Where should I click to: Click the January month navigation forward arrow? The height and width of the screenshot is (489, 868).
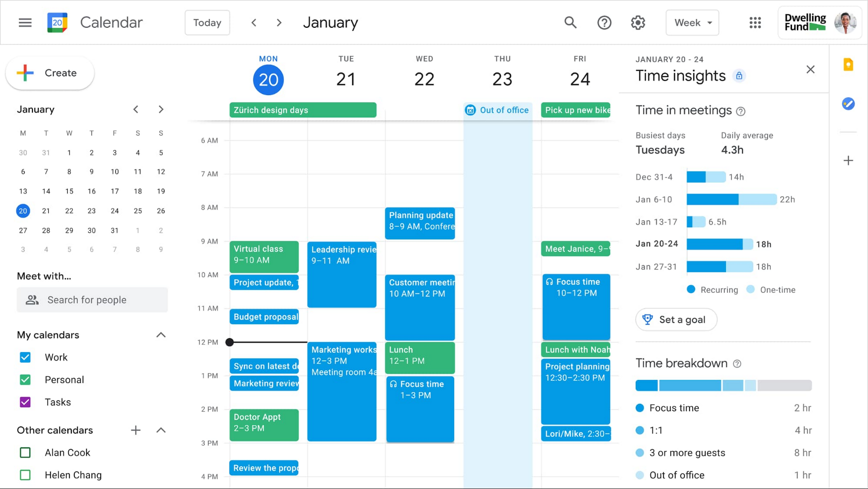pyautogui.click(x=161, y=109)
